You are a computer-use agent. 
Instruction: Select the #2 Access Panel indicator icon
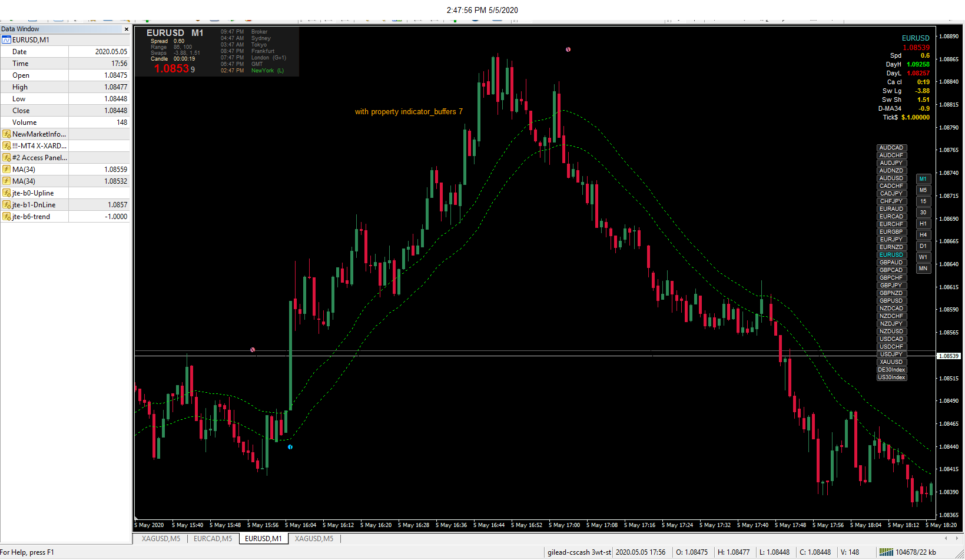click(x=6, y=158)
